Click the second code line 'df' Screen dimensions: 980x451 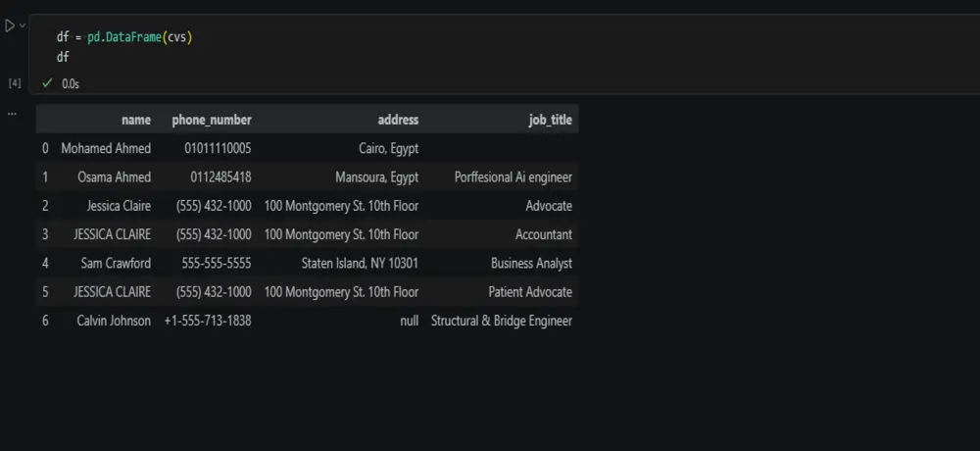point(63,57)
